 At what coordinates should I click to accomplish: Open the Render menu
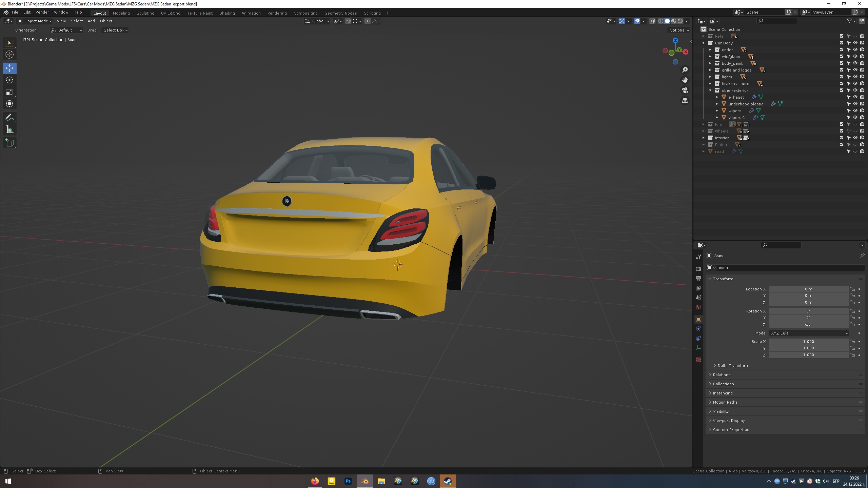pyautogui.click(x=42, y=12)
